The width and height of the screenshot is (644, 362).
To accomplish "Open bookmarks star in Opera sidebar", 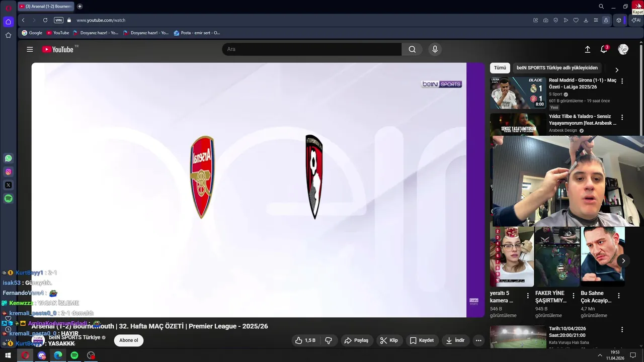I will coord(8,35).
